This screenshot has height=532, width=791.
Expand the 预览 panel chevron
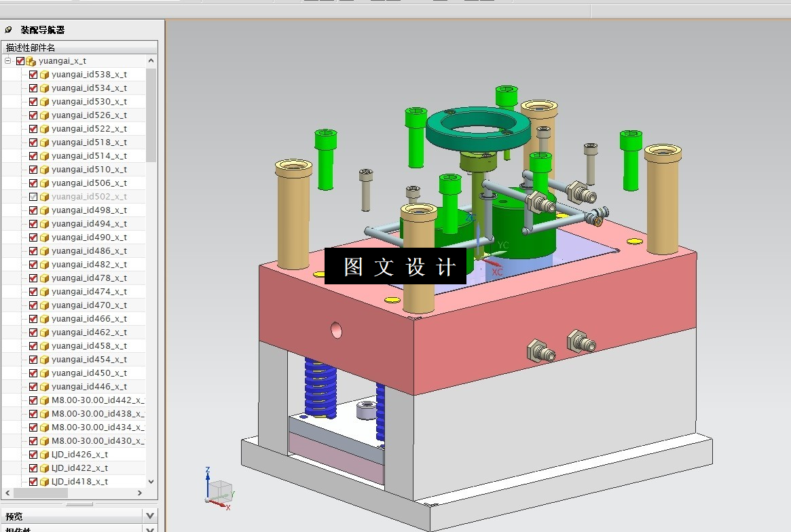[x=150, y=515]
